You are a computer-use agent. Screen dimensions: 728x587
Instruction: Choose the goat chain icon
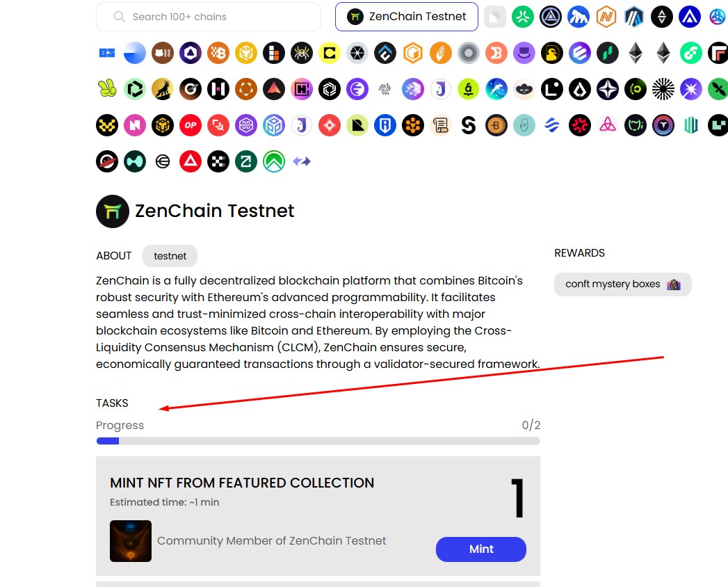coord(163,89)
